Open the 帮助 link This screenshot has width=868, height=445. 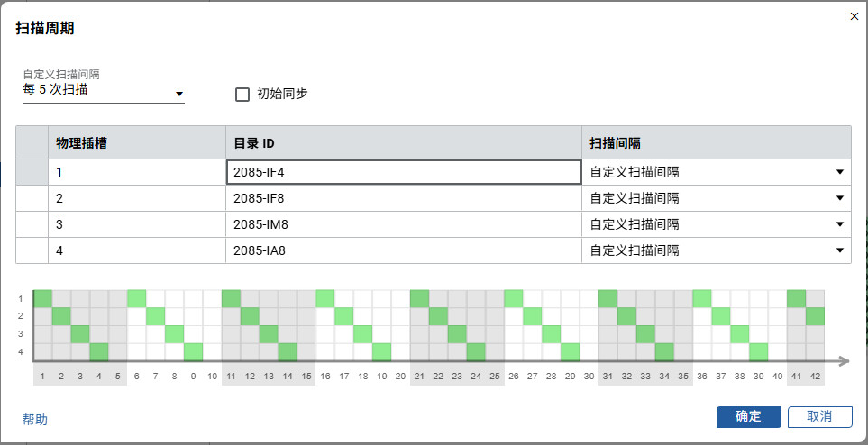35,420
